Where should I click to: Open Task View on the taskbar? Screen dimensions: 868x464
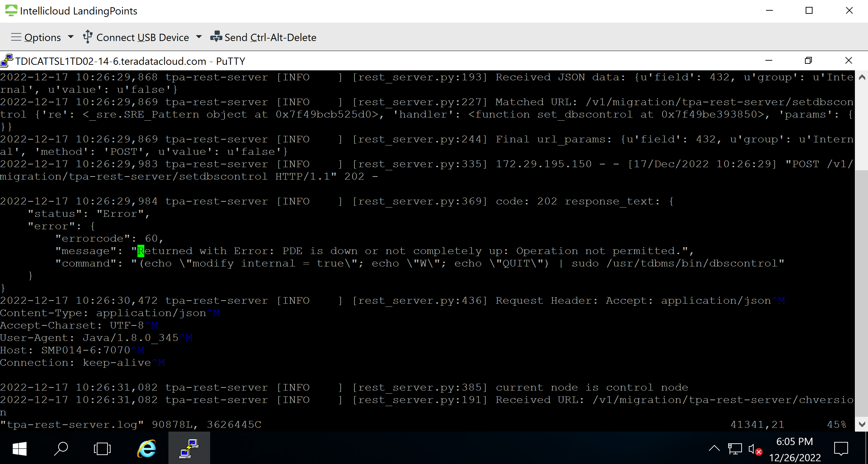102,449
